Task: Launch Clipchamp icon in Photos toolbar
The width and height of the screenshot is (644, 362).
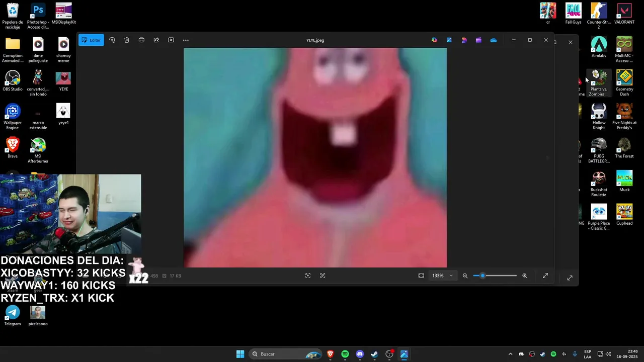Action: point(464,40)
